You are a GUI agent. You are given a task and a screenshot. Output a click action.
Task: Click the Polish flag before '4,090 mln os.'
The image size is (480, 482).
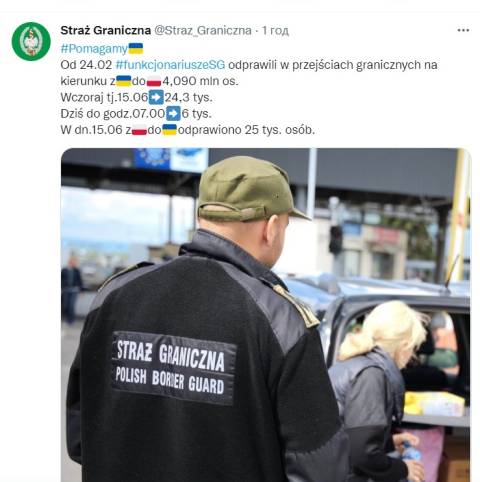pyautogui.click(x=154, y=81)
